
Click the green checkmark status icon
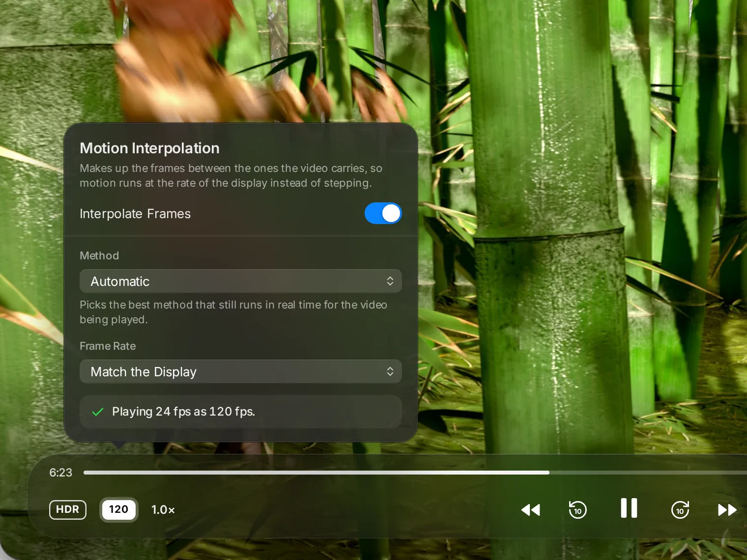[98, 412]
